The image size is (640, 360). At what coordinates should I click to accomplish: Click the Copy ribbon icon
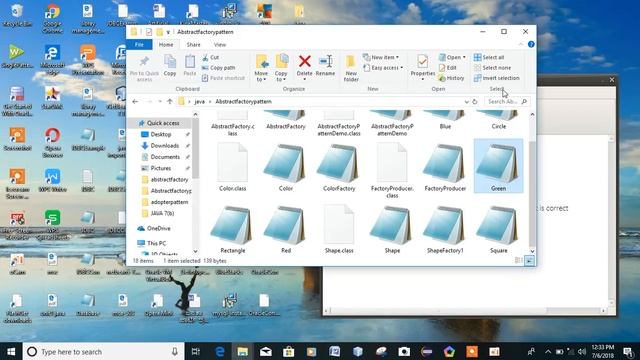click(x=170, y=62)
